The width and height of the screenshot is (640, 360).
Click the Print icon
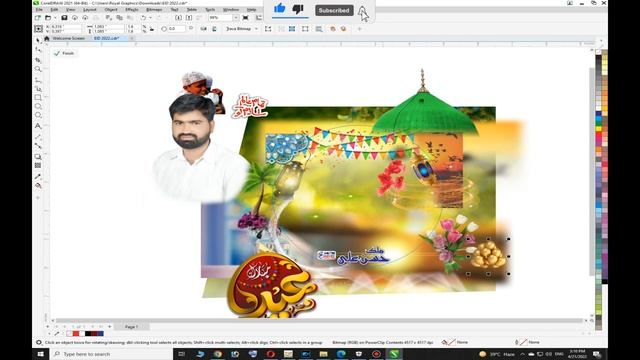point(96,18)
